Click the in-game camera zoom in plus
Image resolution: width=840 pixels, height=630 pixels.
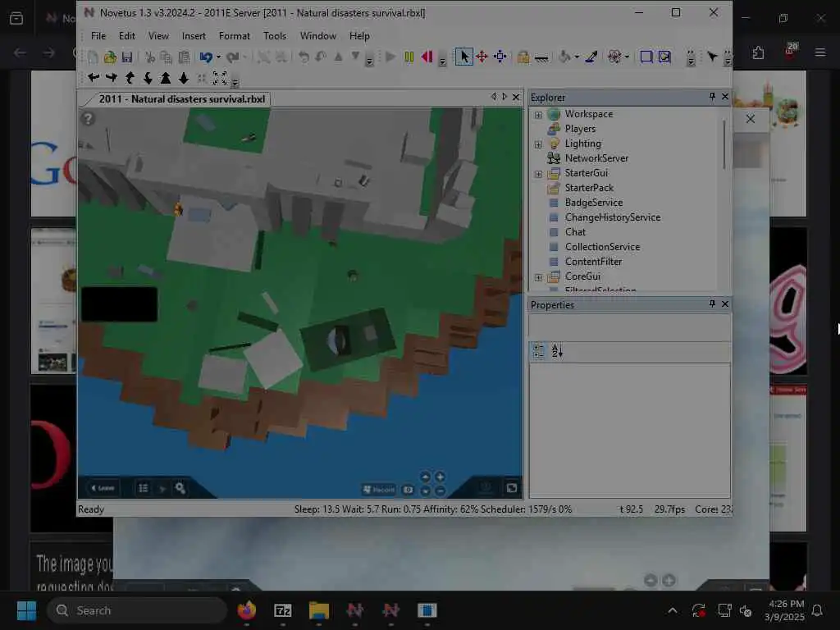[440, 477]
